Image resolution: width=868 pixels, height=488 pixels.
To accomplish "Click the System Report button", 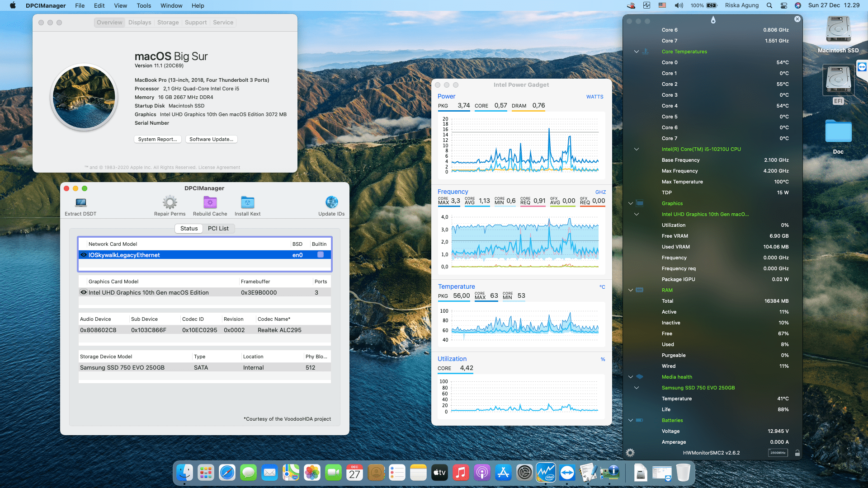I will tap(158, 139).
